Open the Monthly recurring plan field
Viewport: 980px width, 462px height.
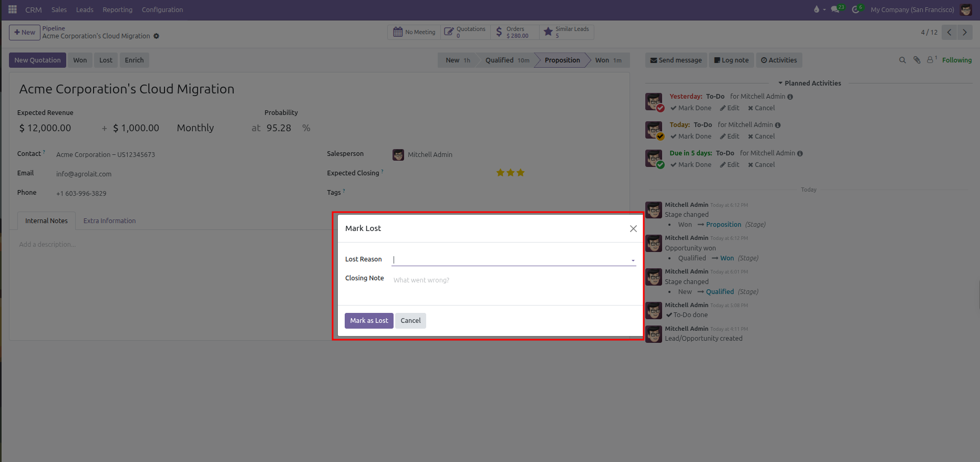pyautogui.click(x=195, y=128)
